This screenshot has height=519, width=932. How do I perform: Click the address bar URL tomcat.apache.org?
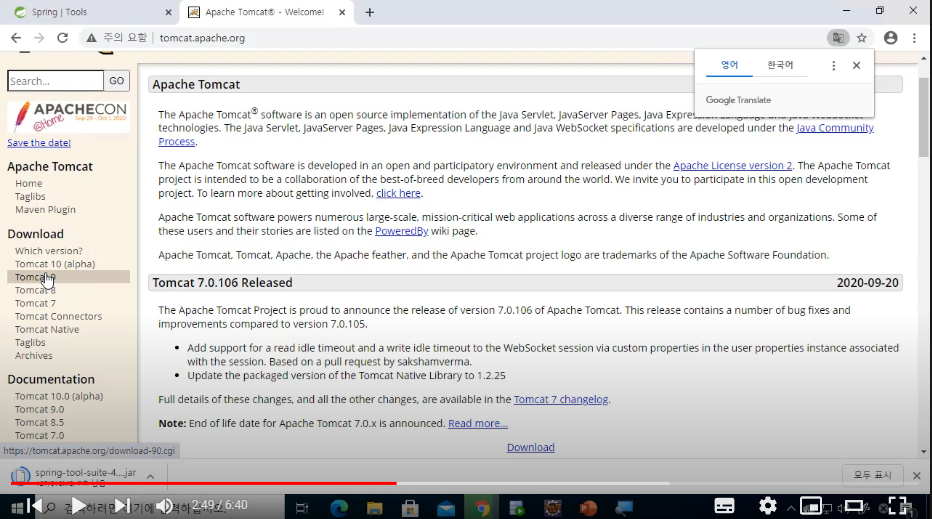[x=202, y=38]
